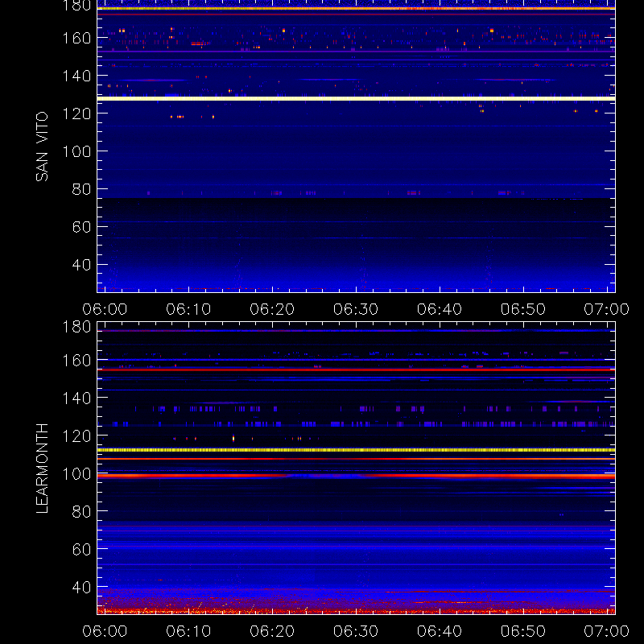Select the 80 tick label in the Learmonth plot
Image resolution: width=644 pixels, height=644 pixels.
click(x=81, y=512)
